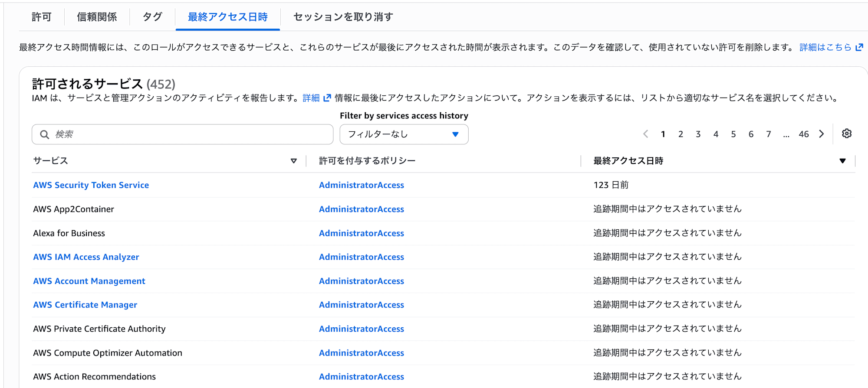The width and height of the screenshot is (868, 388).
Task: Open the 詳細はこちら help link
Action: [x=825, y=47]
